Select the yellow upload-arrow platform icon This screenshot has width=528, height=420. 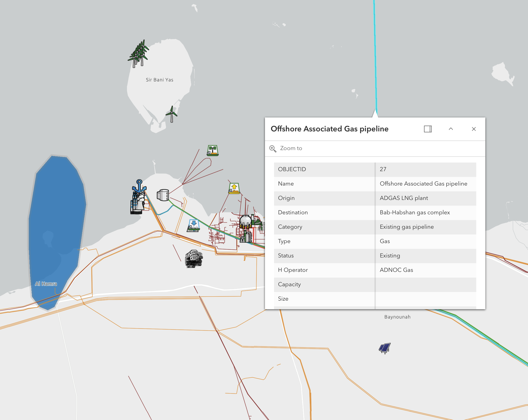click(234, 188)
